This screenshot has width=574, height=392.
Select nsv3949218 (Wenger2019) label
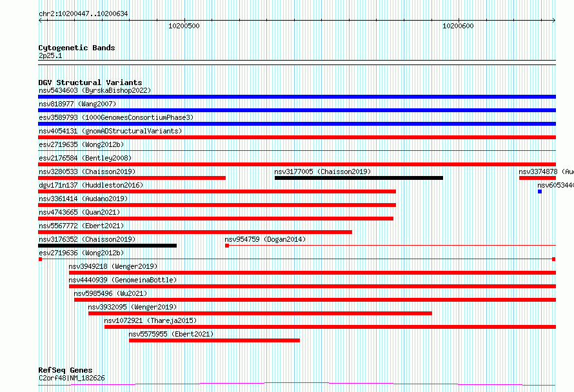point(113,266)
